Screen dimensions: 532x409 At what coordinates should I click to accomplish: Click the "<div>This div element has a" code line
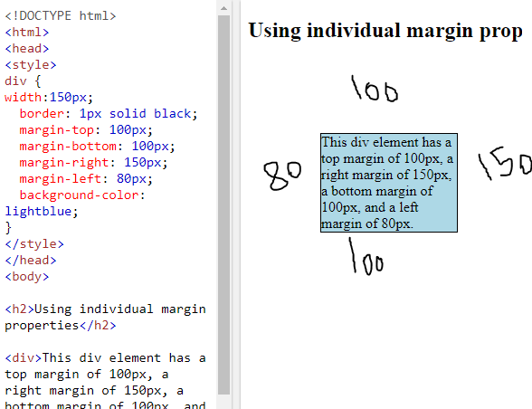click(106, 358)
